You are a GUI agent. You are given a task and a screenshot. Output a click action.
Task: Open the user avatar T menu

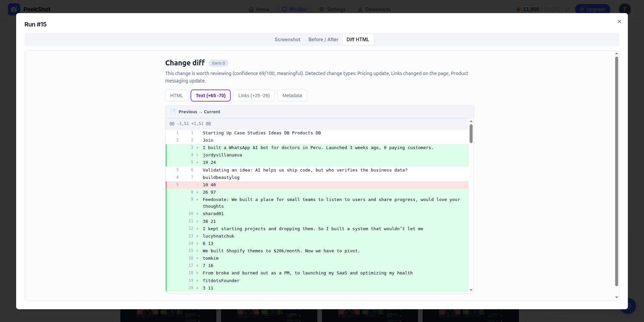click(625, 9)
